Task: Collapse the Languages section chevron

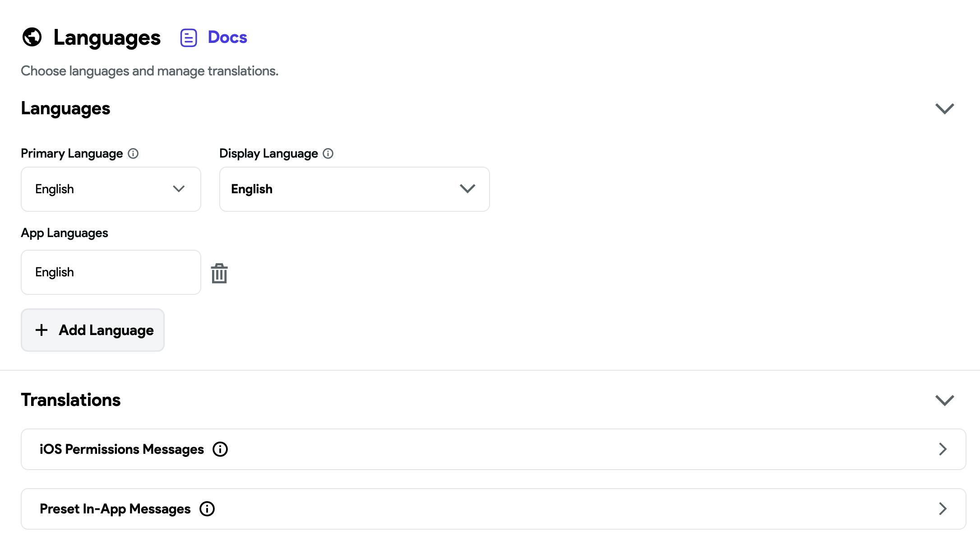Action: coord(944,108)
